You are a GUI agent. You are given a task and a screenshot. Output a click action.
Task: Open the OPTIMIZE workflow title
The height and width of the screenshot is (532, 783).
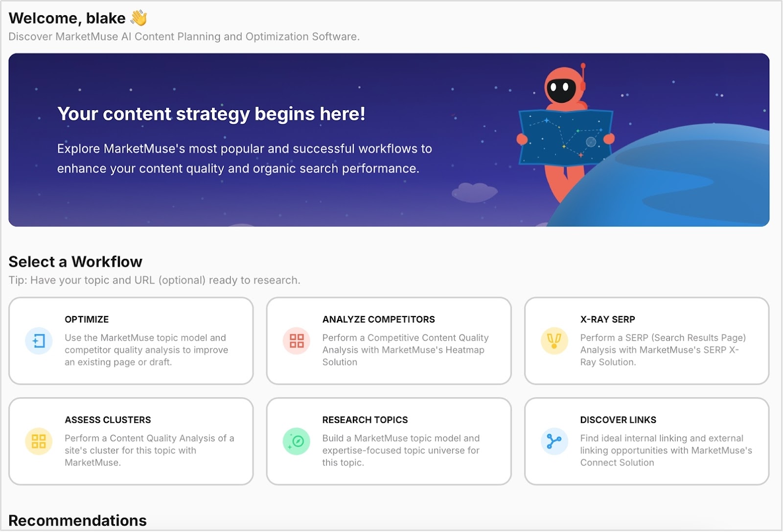click(x=87, y=319)
